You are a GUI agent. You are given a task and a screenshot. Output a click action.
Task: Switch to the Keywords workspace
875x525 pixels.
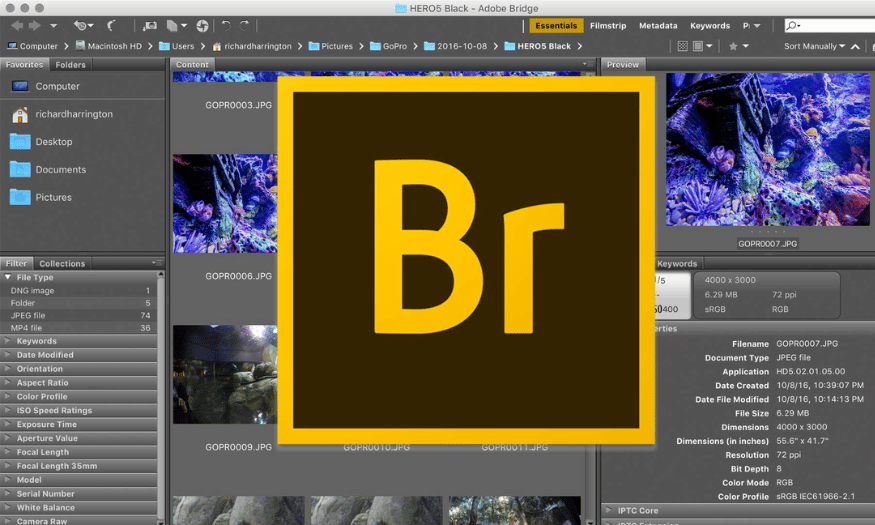point(710,26)
